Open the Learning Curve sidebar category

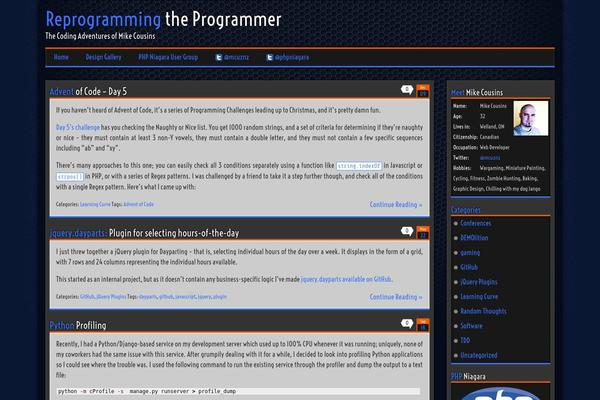tap(479, 296)
